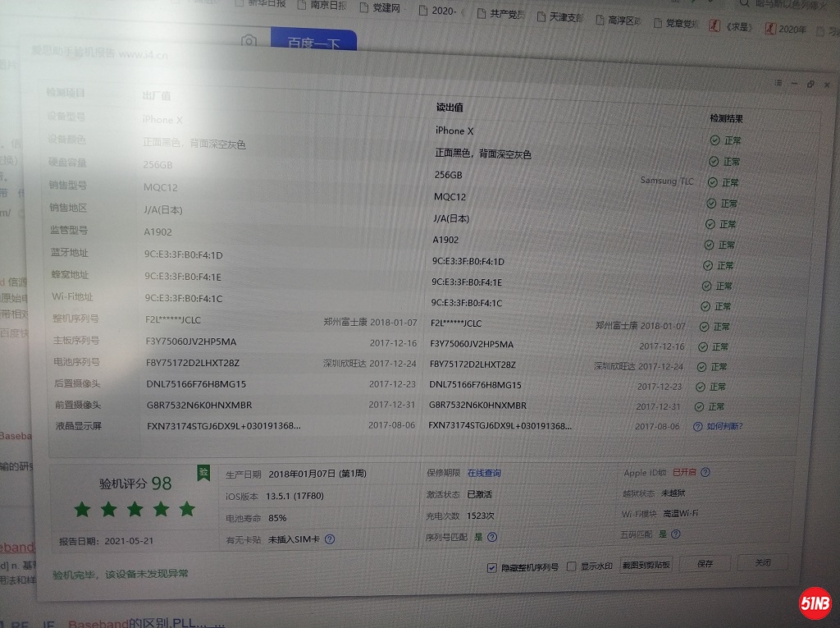Click the 关闭 button at bottom

click(762, 562)
